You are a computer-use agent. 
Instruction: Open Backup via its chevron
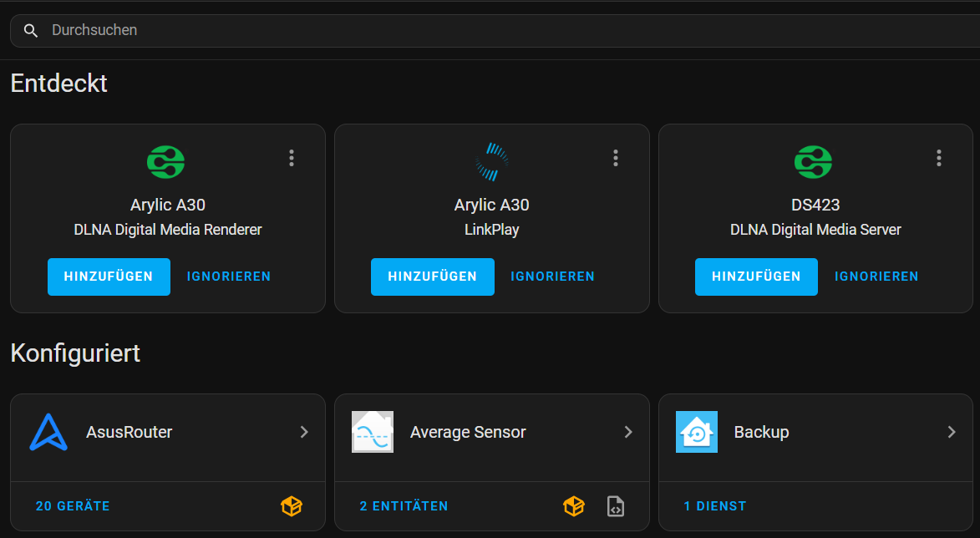[952, 432]
